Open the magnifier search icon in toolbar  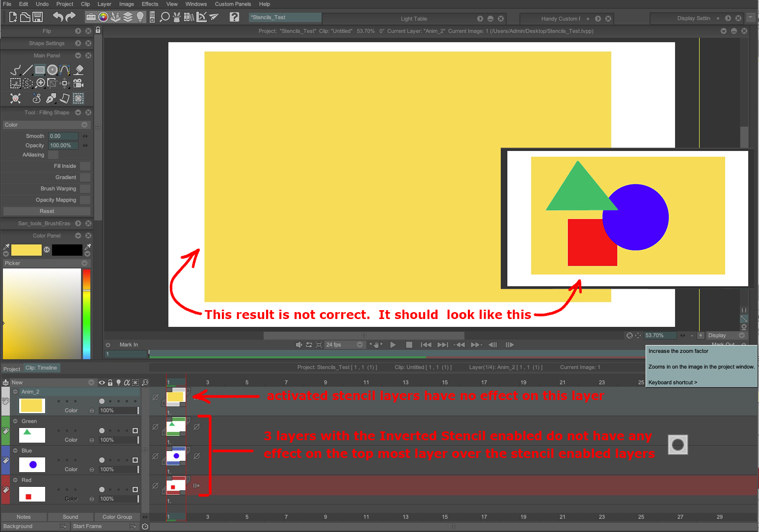coord(165,17)
